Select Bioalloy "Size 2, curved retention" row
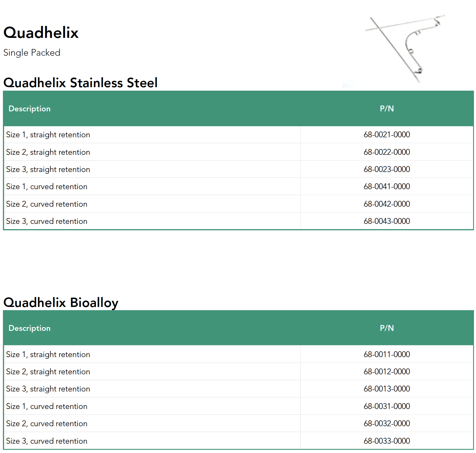 click(x=47, y=424)
